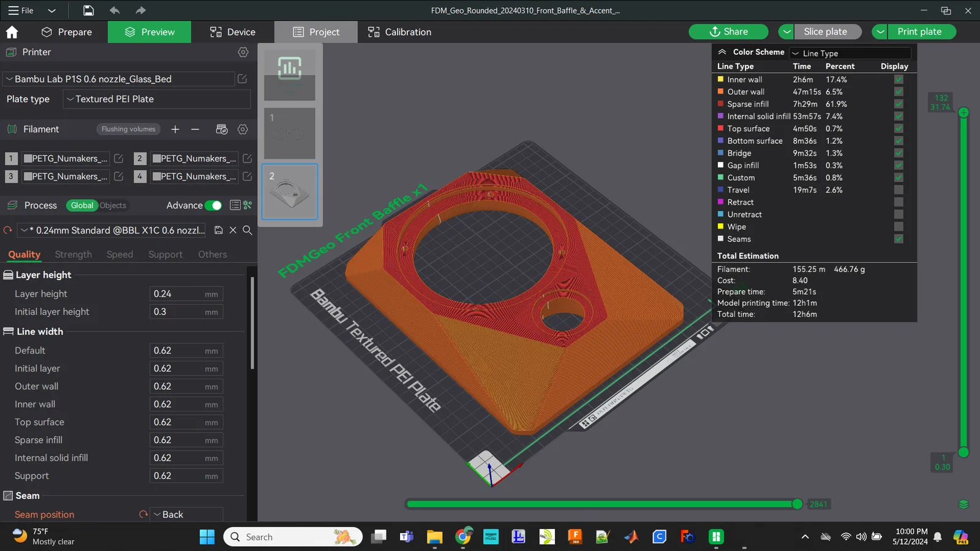Edit filament 2 preset

click(x=247, y=159)
